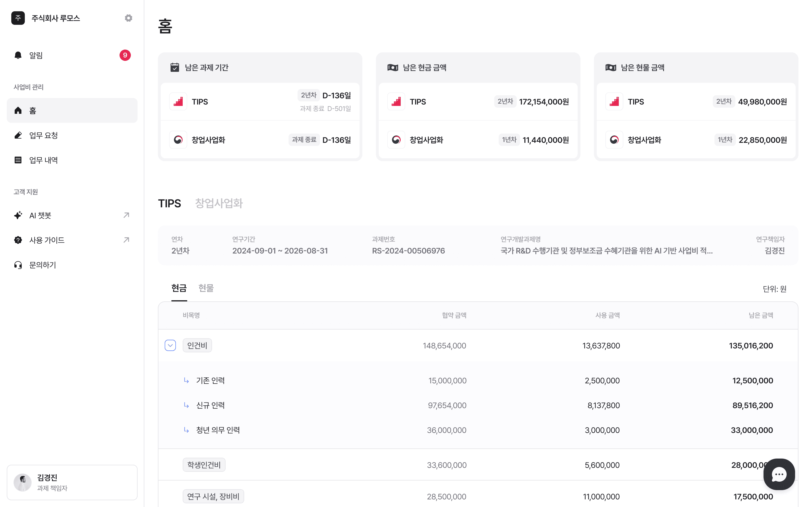Image resolution: width=812 pixels, height=507 pixels.
Task: Switch to the 창업사업화 project tab
Action: click(219, 203)
